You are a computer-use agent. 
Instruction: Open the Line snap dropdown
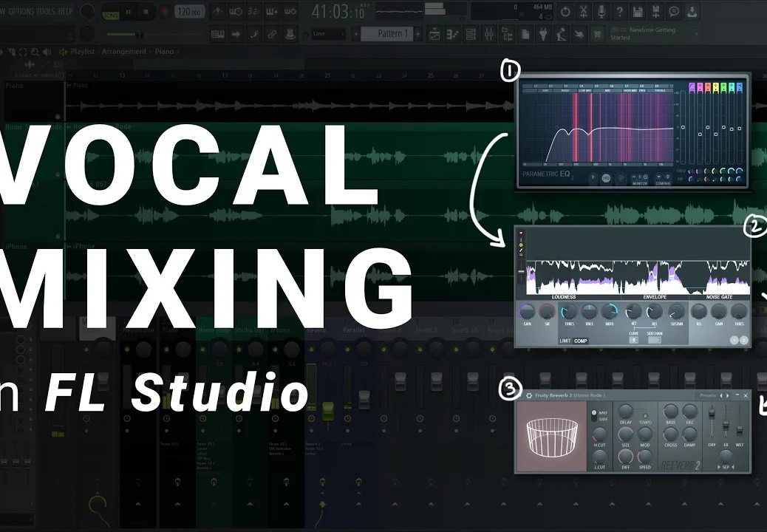(x=329, y=34)
